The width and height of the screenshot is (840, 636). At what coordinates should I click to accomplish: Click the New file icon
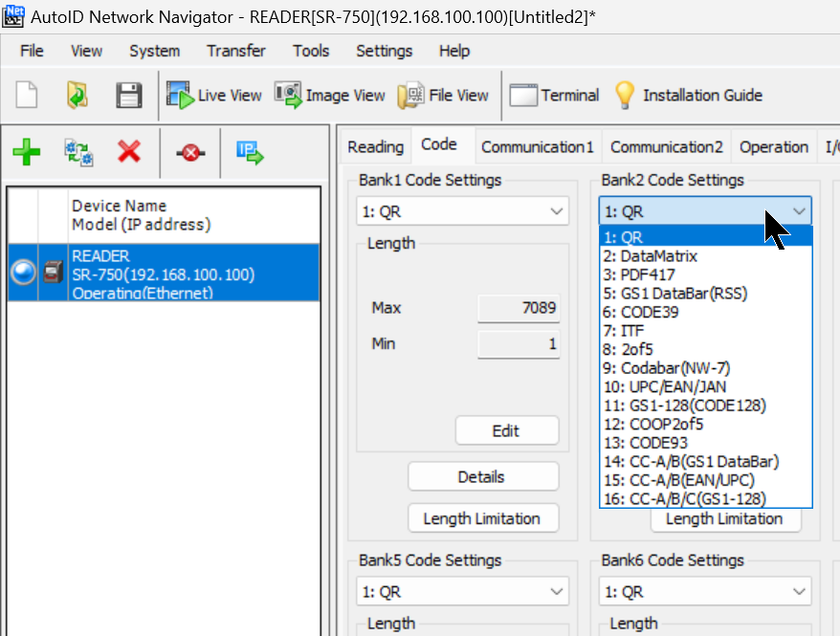pos(26,96)
